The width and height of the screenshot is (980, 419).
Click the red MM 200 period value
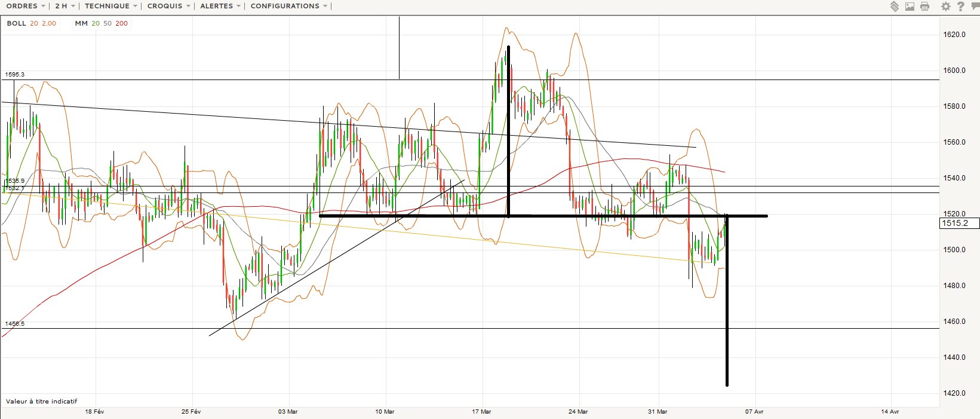click(121, 23)
